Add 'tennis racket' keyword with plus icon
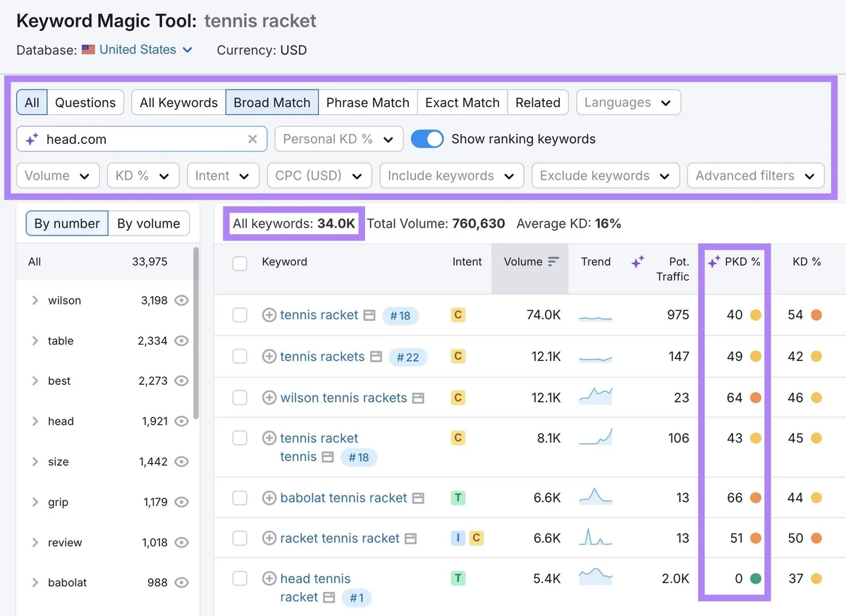This screenshot has width=846, height=616. coord(269,315)
